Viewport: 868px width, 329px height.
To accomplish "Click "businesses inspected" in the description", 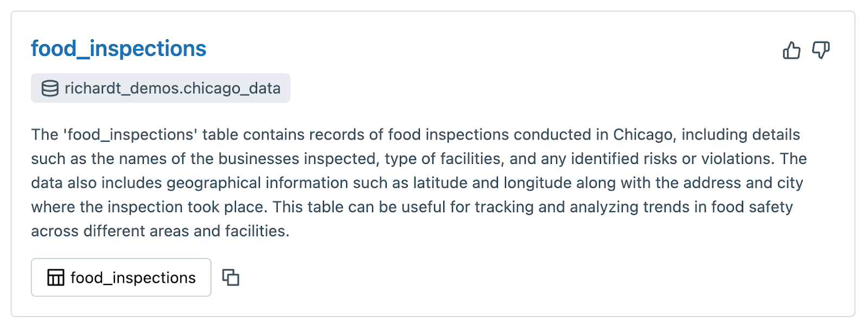I will 297,159.
